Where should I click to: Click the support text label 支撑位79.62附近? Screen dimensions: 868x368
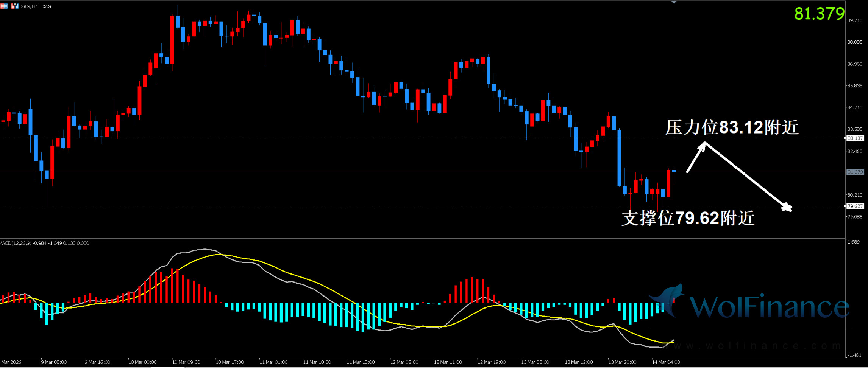(x=688, y=218)
